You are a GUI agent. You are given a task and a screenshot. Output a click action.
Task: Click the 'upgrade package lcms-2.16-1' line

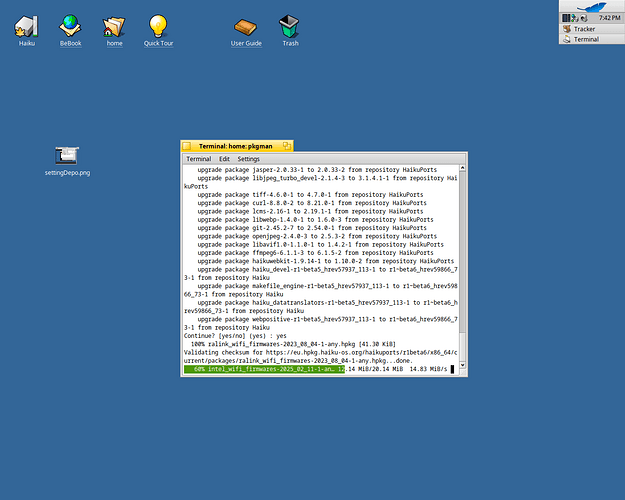point(311,211)
